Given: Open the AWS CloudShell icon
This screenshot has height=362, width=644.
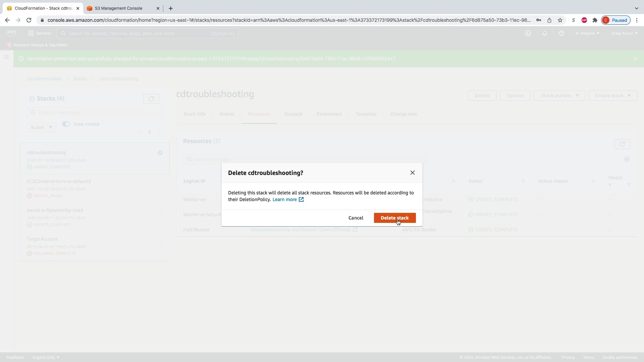Looking at the screenshot, I should 528,33.
